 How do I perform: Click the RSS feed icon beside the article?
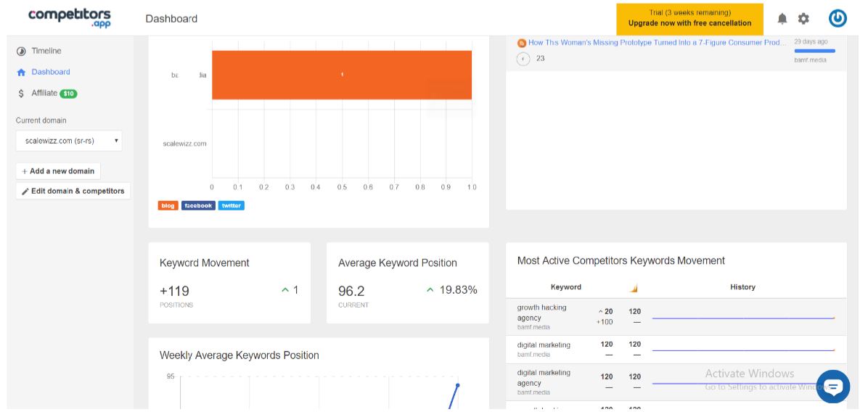pos(522,43)
